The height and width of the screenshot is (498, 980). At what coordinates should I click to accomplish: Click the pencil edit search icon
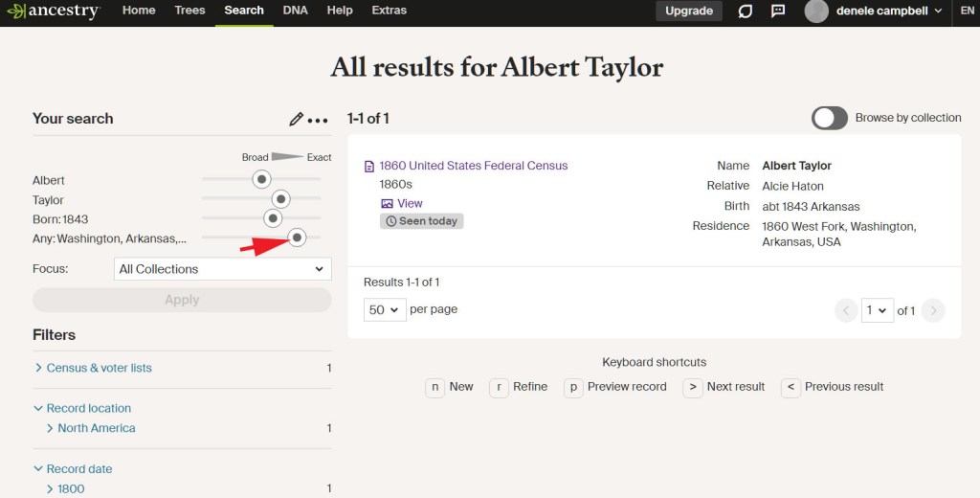(x=296, y=120)
